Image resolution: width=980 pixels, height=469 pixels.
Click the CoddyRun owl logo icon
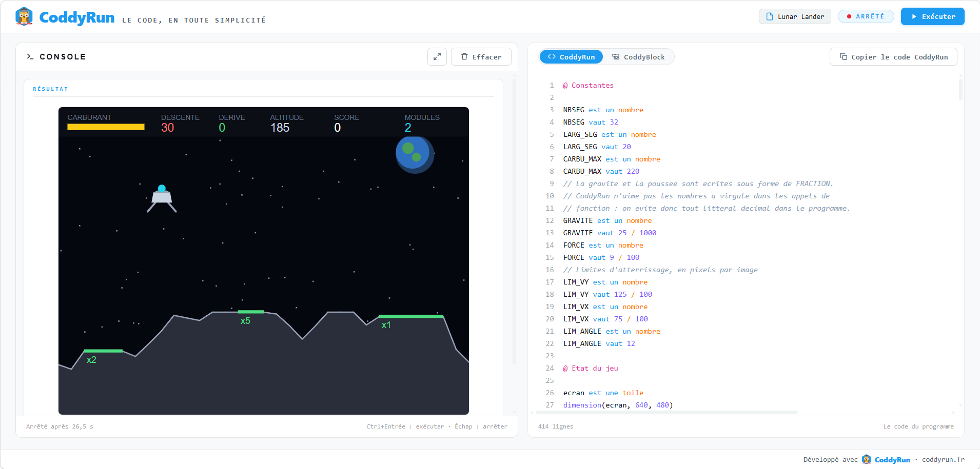click(x=24, y=16)
